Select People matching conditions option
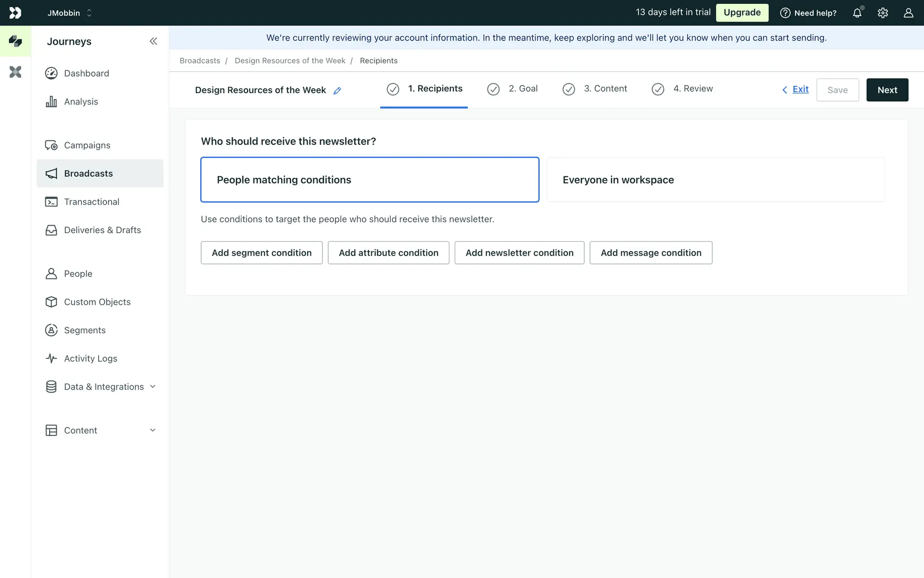 click(369, 180)
